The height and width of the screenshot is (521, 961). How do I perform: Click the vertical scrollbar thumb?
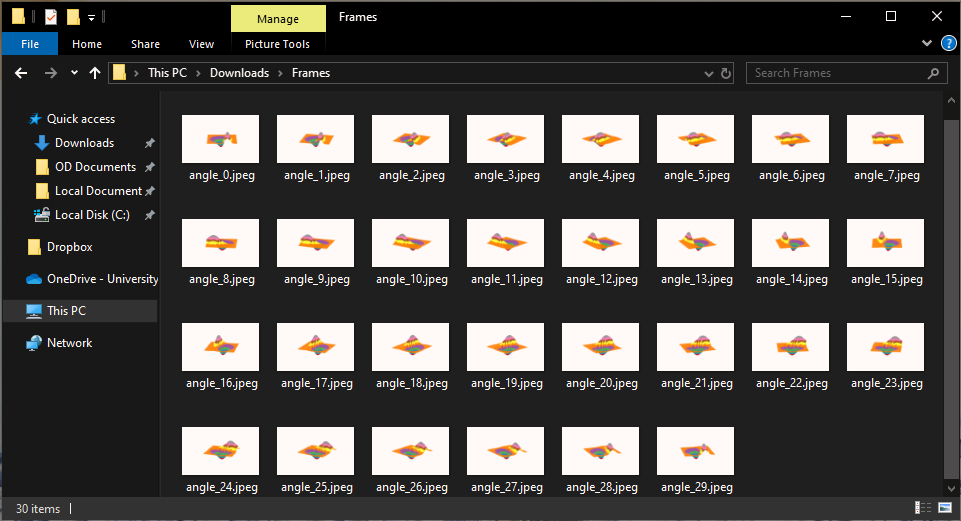pyautogui.click(x=951, y=297)
